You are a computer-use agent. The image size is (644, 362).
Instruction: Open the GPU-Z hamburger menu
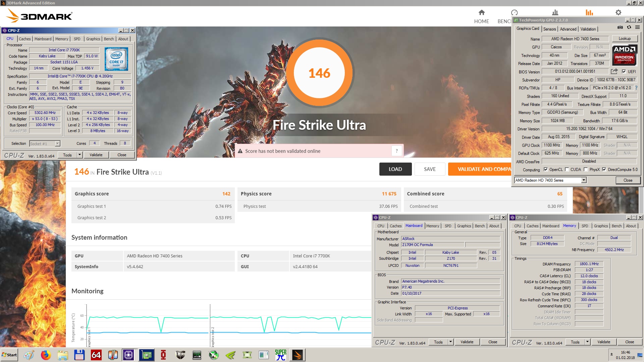(637, 27)
